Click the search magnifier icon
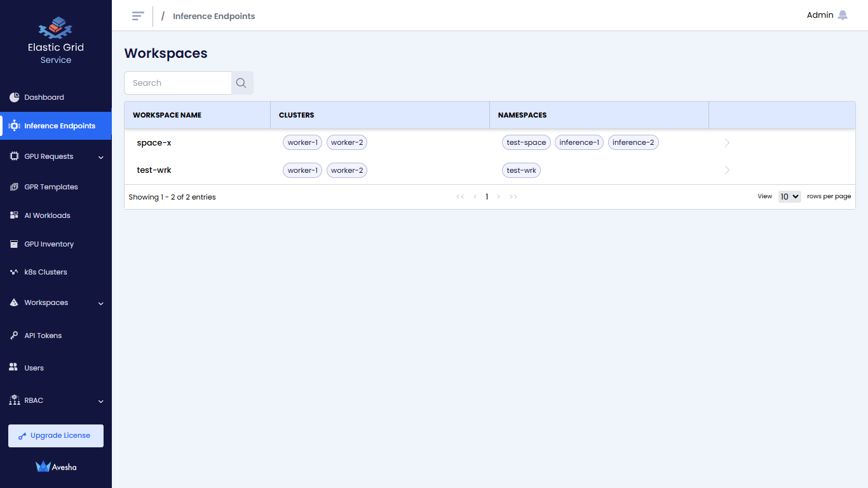This screenshot has height=488, width=868. 241,83
